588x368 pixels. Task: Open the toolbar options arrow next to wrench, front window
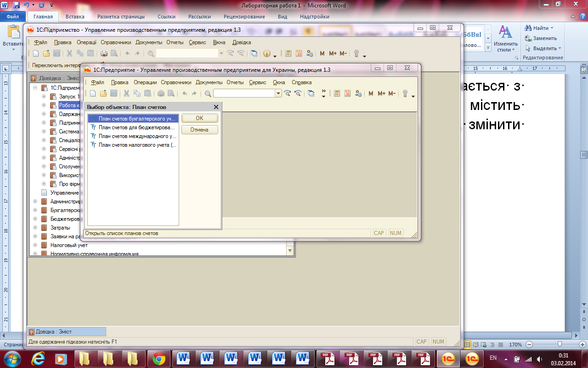[413, 96]
